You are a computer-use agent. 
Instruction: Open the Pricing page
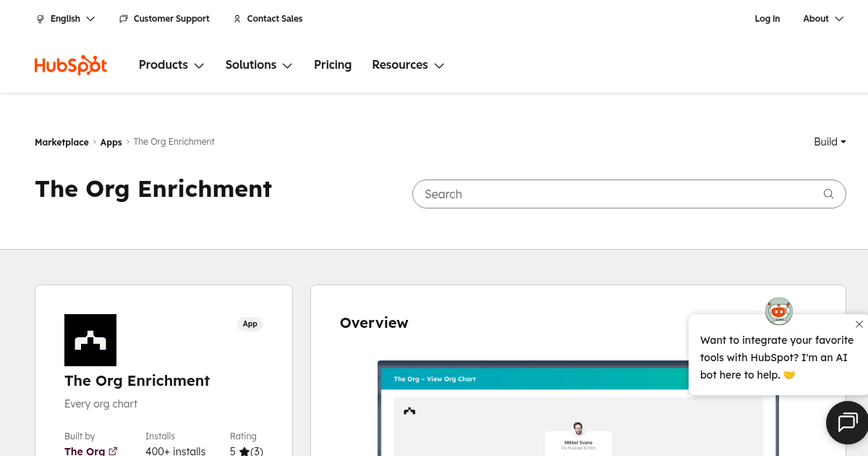click(333, 65)
